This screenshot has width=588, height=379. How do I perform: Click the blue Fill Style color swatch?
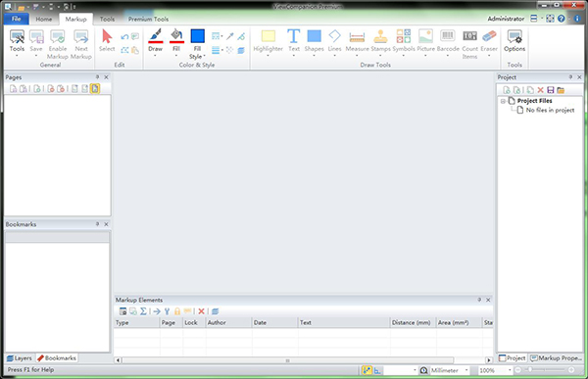197,36
